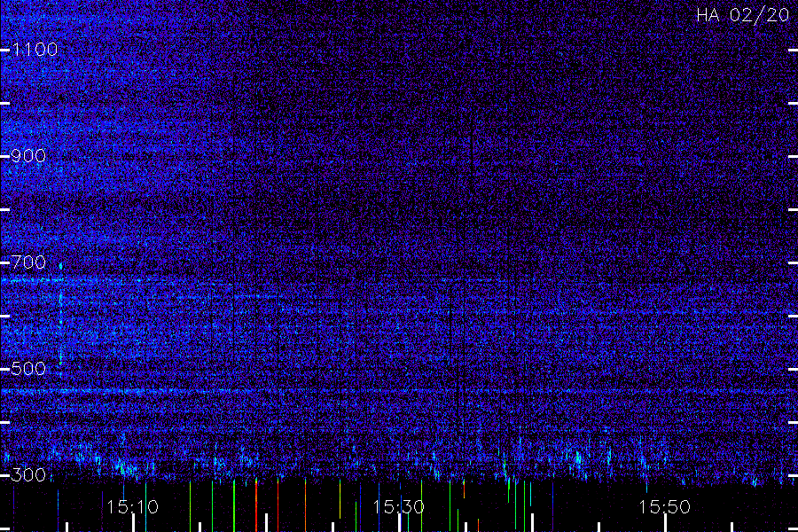Click the 700 frequency axis label
This screenshot has width=798, height=532.
coord(28,262)
